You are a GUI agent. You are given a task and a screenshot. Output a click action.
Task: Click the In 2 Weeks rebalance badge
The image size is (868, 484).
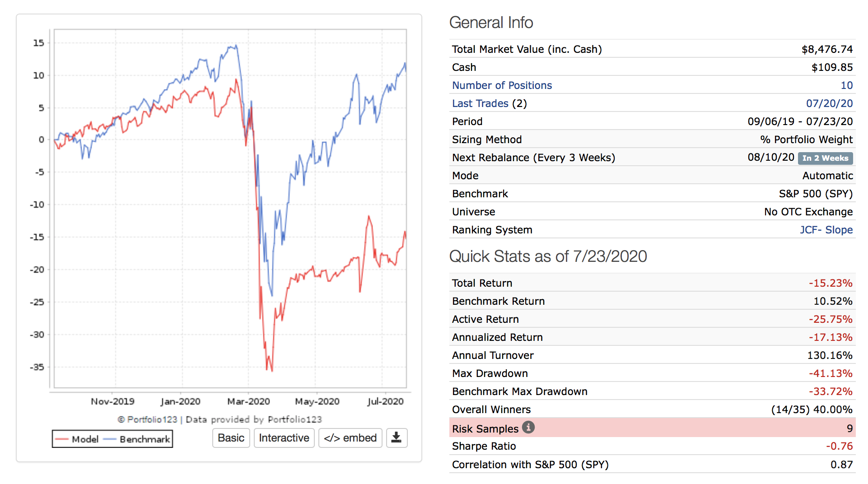pyautogui.click(x=825, y=158)
